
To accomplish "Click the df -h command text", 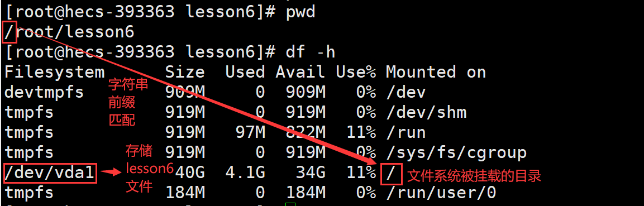I will coord(310,52).
